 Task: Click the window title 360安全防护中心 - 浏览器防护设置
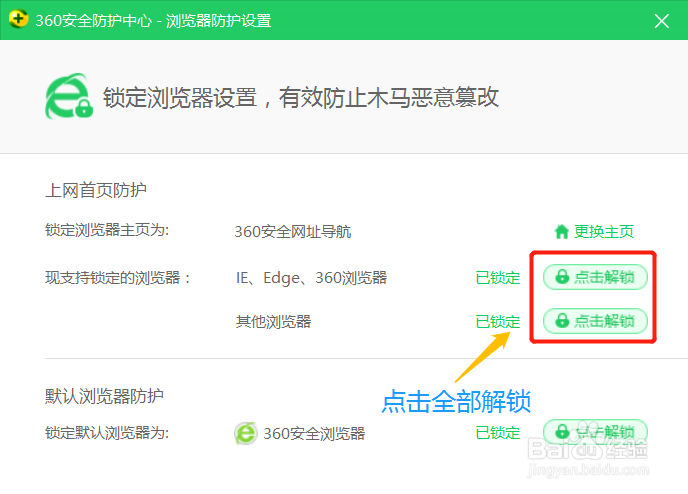tap(153, 21)
